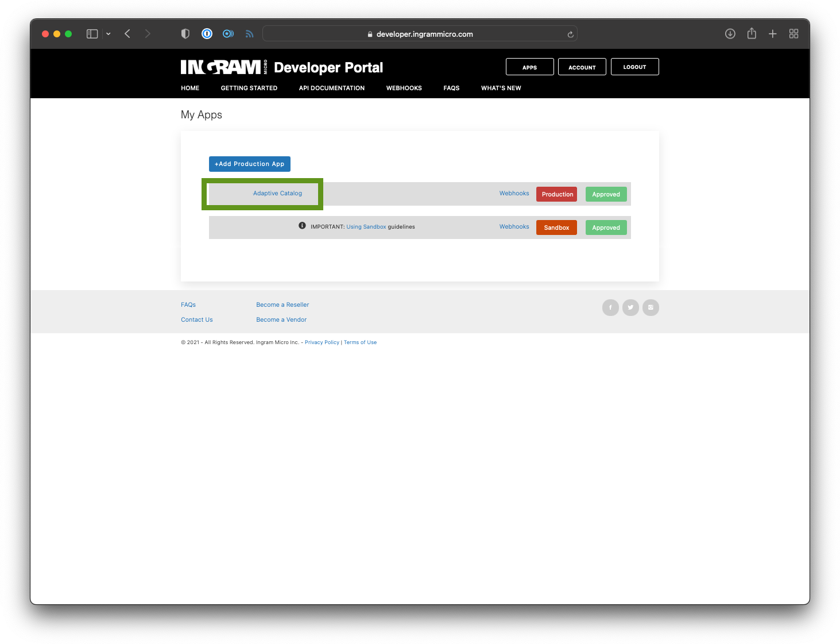Image resolution: width=840 pixels, height=644 pixels.
Task: Click the Developer Portal title text
Action: [328, 68]
